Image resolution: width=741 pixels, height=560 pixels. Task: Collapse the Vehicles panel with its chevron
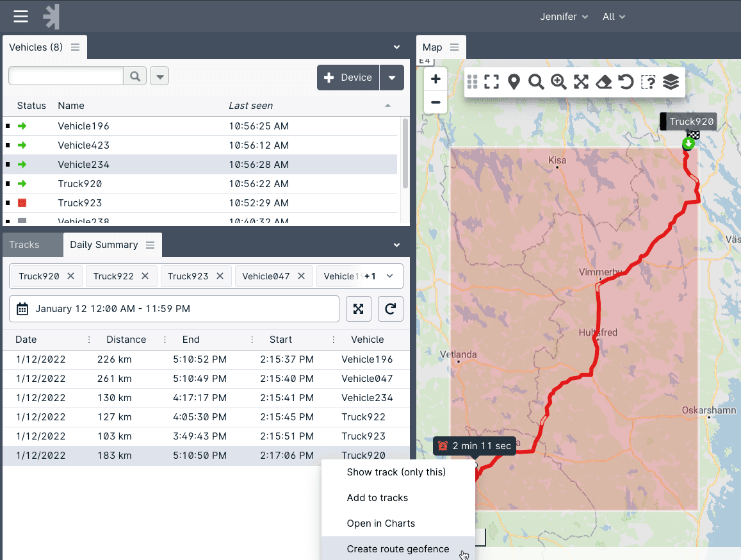point(396,47)
